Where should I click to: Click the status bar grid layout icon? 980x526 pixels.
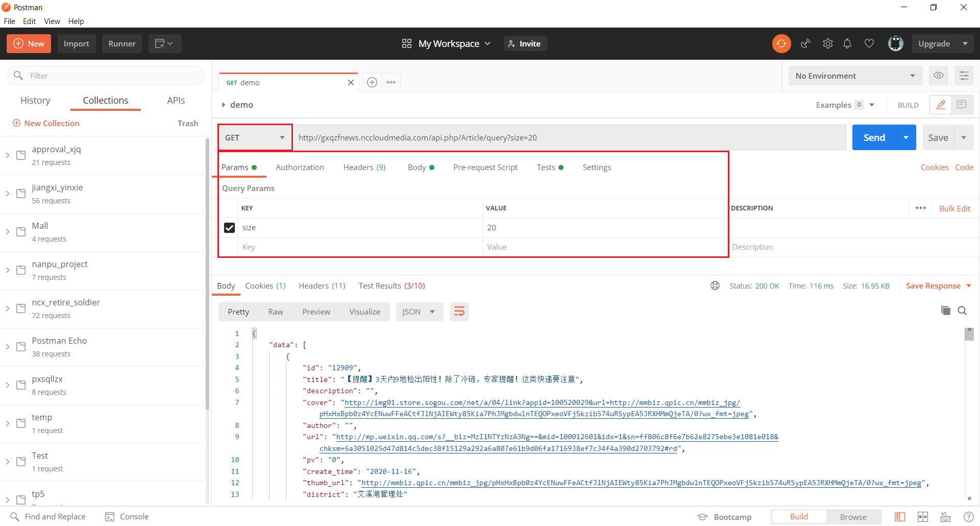click(922, 517)
